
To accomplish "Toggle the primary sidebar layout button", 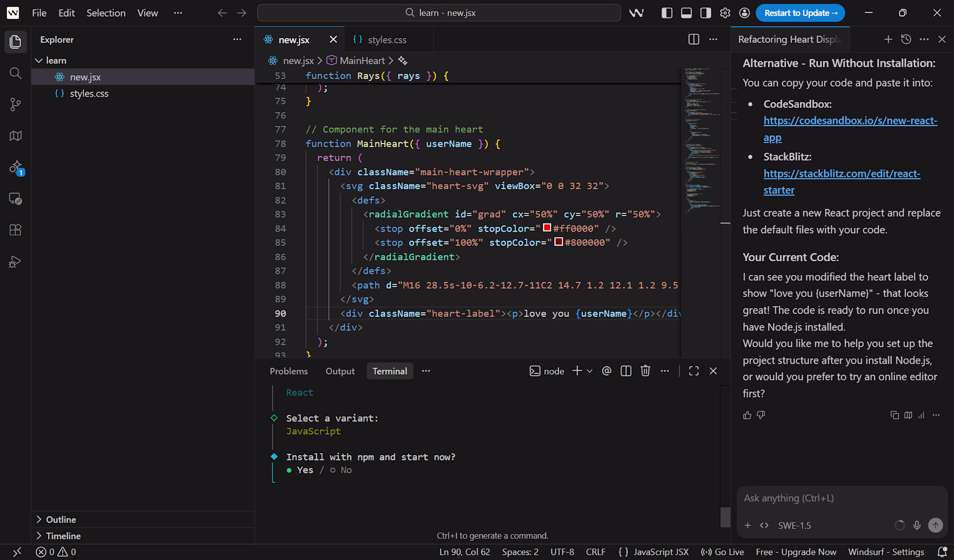I will [x=667, y=13].
